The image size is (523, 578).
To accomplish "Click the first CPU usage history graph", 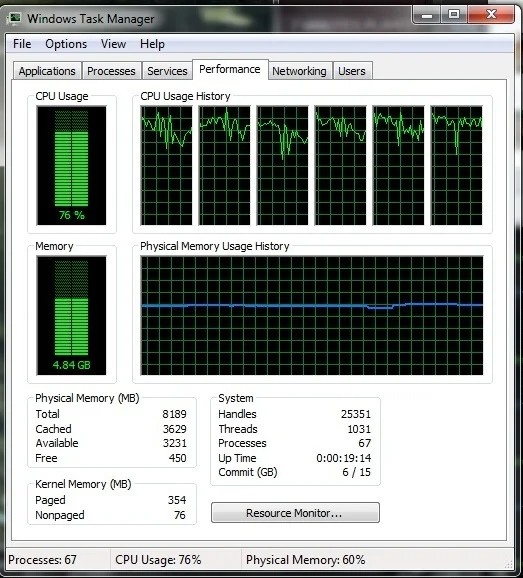I will [x=167, y=166].
